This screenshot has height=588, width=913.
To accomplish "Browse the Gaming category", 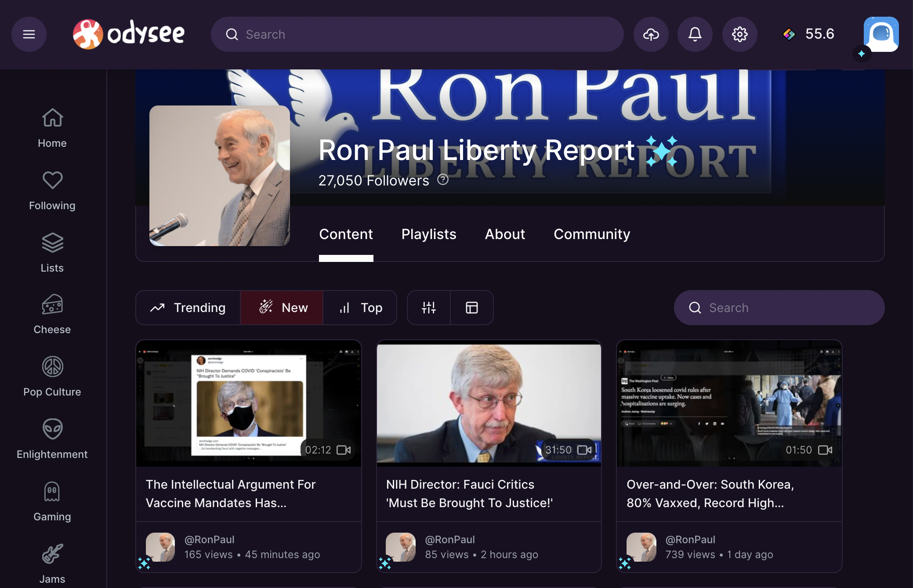I will click(52, 502).
